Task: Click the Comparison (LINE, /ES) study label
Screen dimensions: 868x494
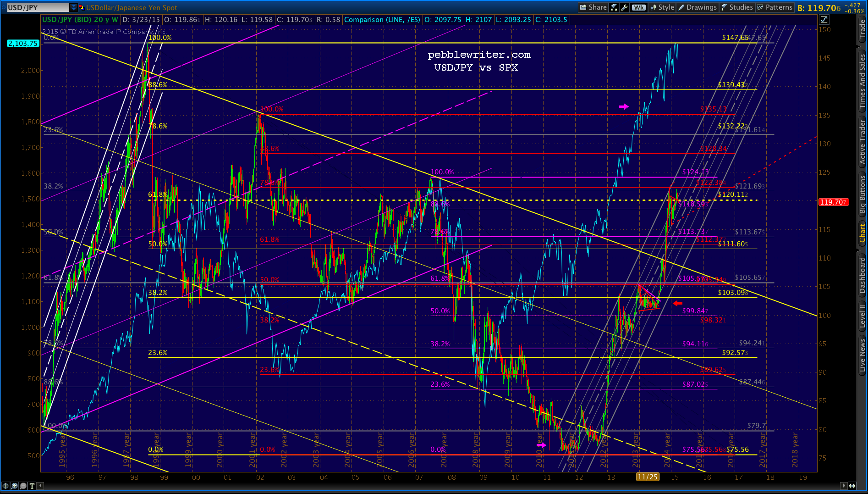Action: [382, 20]
